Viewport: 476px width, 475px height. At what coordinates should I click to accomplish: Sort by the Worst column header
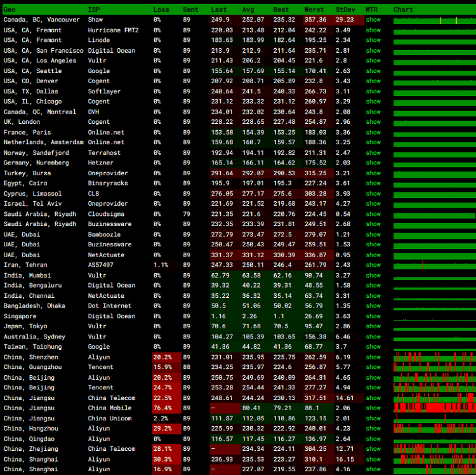pos(314,10)
